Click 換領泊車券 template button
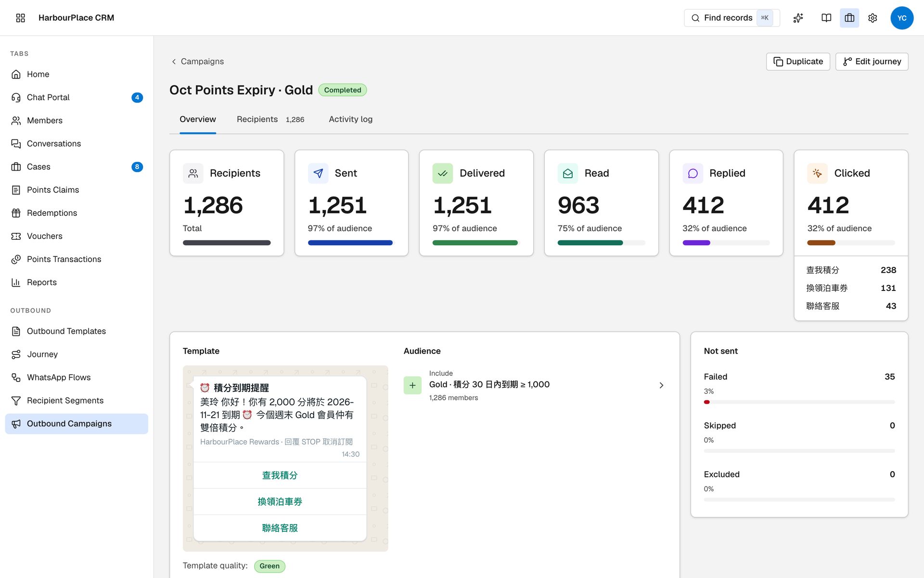The width and height of the screenshot is (924, 578). coord(280,501)
